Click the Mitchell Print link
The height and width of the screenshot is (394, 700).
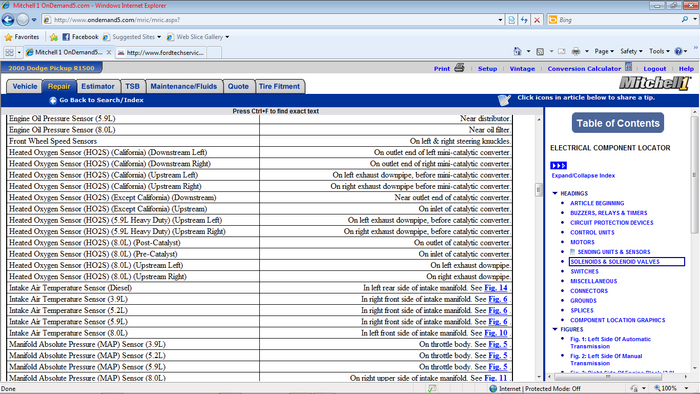tap(442, 69)
